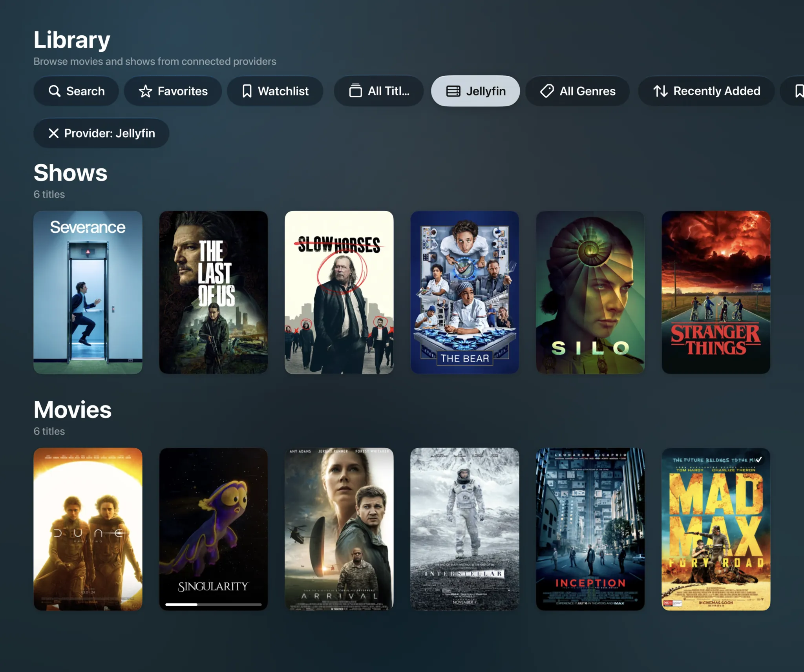Select the Interstellar movie poster

pyautogui.click(x=465, y=529)
